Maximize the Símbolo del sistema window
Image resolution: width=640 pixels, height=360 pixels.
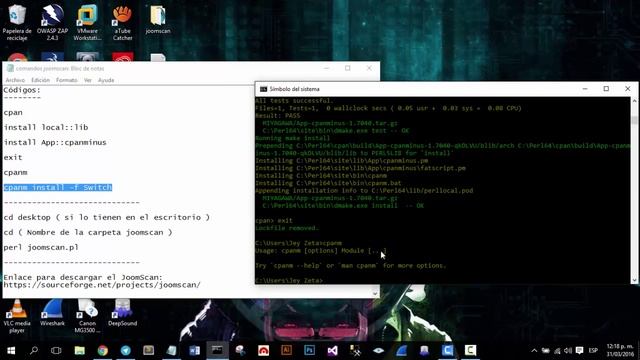tap(606, 89)
